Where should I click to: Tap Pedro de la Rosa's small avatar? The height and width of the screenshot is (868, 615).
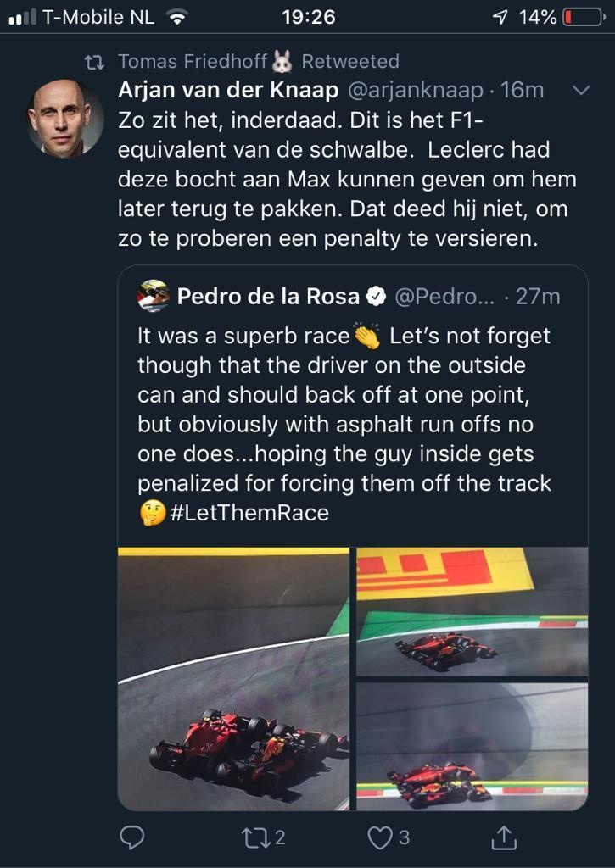[x=153, y=296]
